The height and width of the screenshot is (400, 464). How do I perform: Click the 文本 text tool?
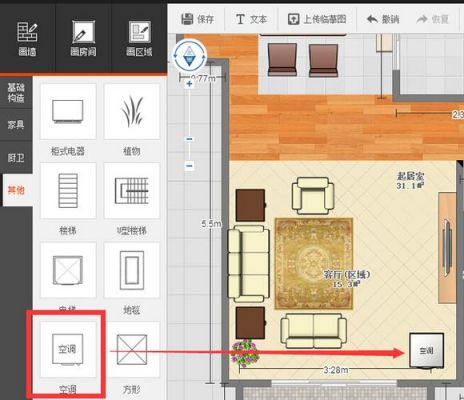[251, 19]
